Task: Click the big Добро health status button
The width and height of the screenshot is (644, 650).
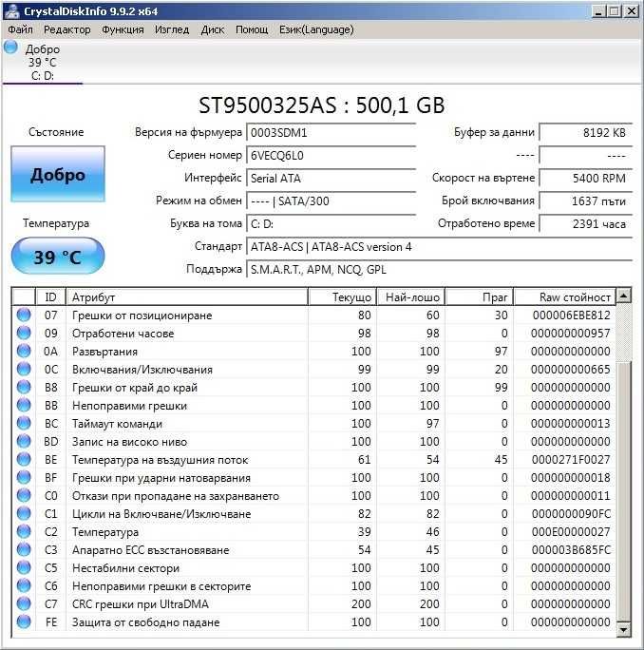Action: tap(58, 174)
